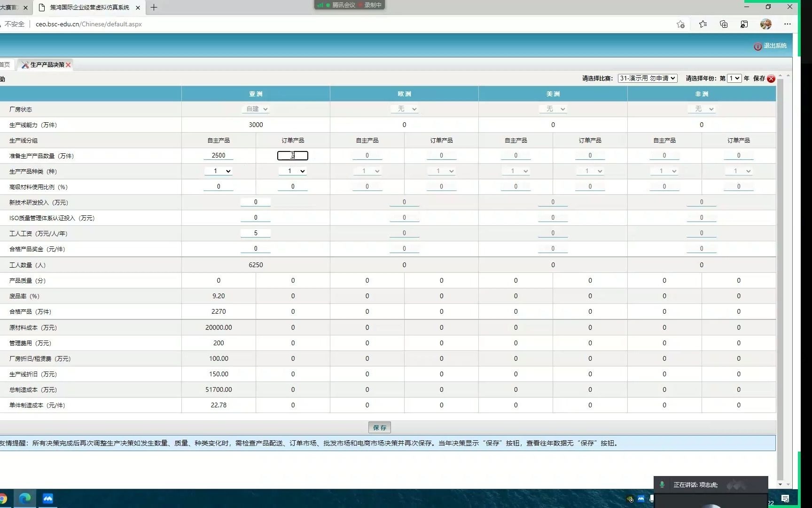Click the 腾讯会议 recording status bar
This screenshot has height=508, width=812.
point(350,5)
